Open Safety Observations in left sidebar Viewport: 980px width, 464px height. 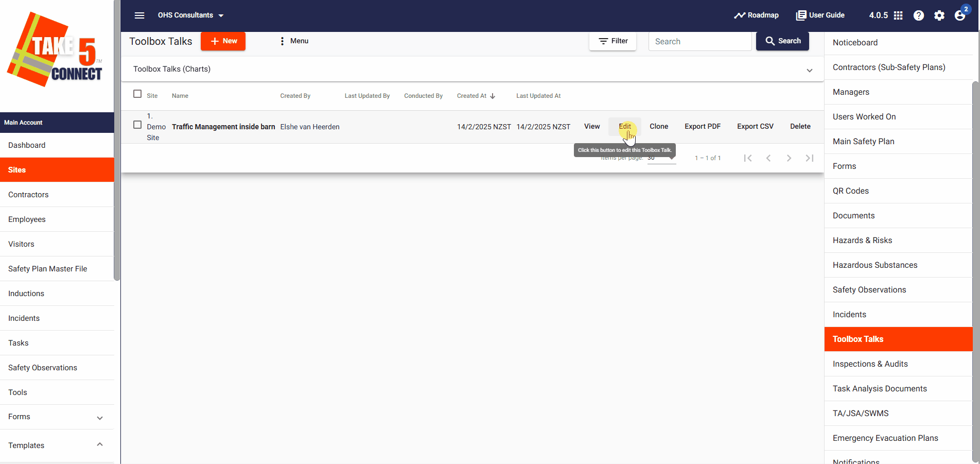[x=57, y=368]
